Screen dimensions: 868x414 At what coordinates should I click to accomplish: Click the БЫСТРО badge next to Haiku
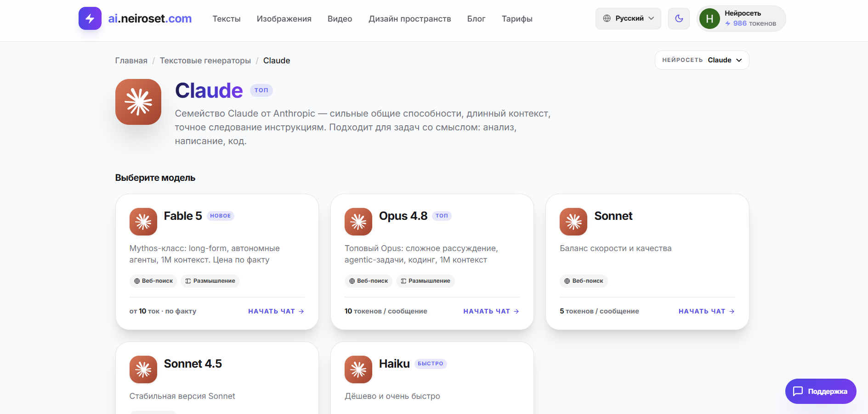(431, 364)
